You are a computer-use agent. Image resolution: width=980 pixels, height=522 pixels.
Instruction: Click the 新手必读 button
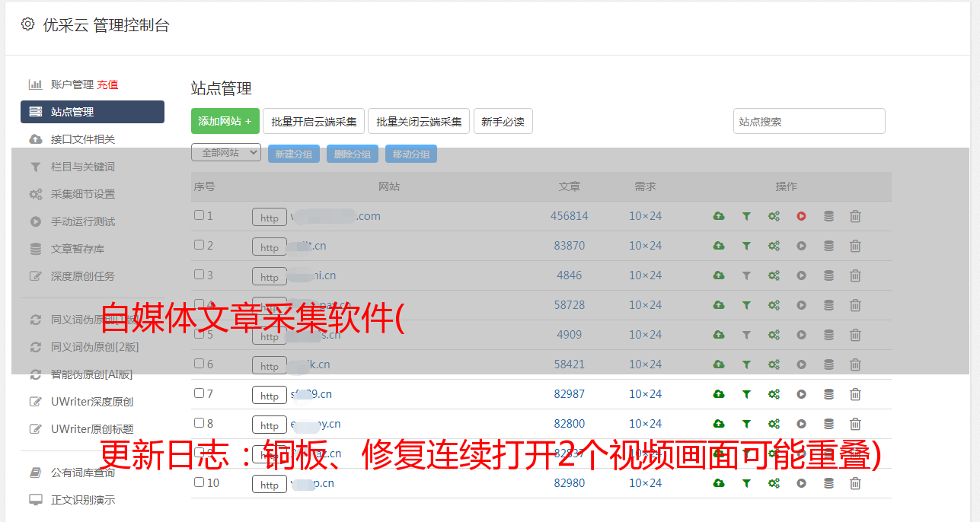pyautogui.click(x=503, y=121)
